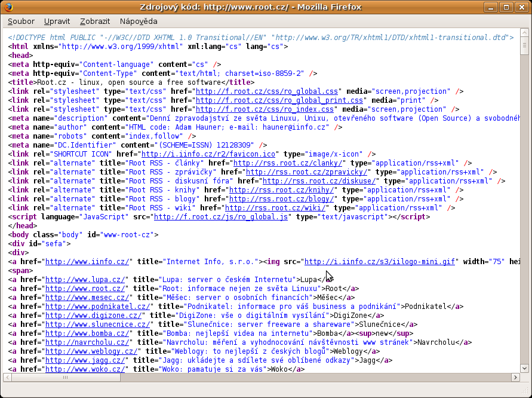Click the 'DigiZone' anchor text
The image size is (532, 398).
tap(350, 316)
